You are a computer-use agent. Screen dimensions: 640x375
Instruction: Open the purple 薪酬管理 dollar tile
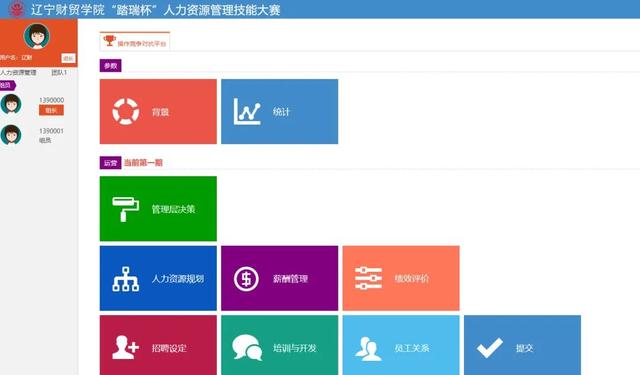[x=280, y=278]
